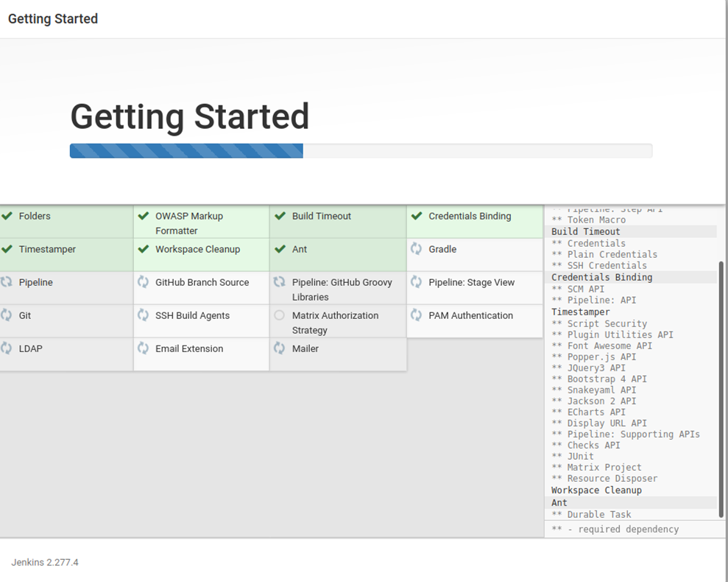Click the spinner icon next to PAM Authentication
The image size is (728, 582).
416,315
